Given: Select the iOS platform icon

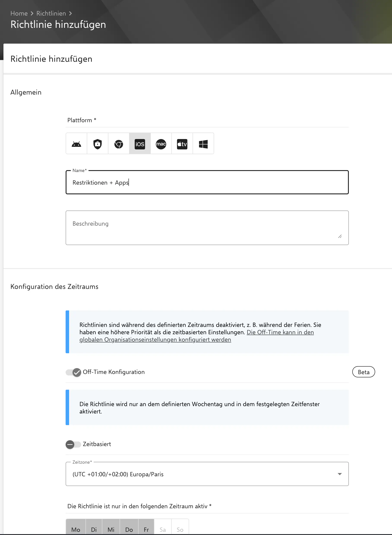Looking at the screenshot, I should tap(140, 144).
